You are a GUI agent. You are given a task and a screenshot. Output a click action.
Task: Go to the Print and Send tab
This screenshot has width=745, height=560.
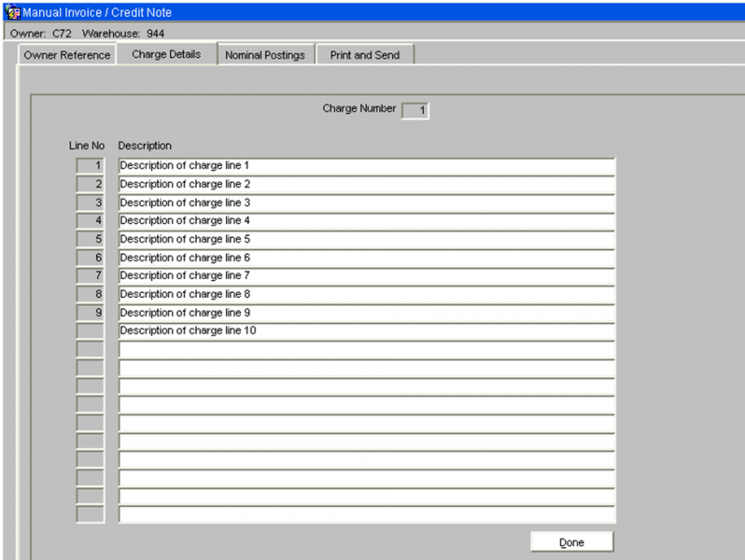point(365,55)
